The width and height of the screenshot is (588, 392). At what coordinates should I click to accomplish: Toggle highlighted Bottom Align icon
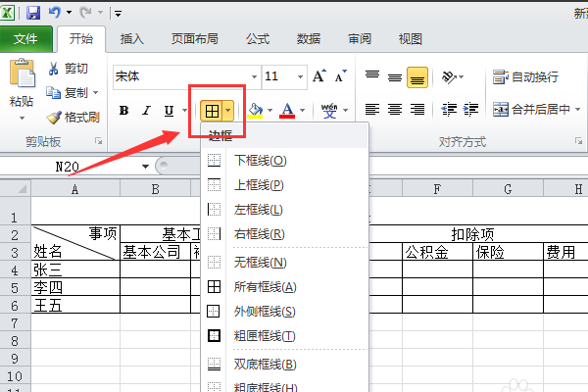coord(417,77)
